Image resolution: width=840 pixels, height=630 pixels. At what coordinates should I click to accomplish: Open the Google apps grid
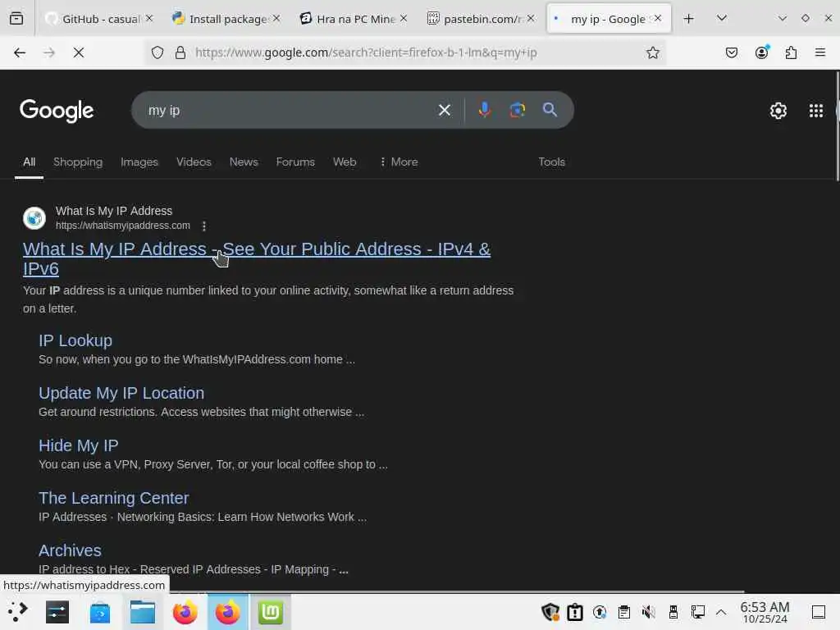click(x=816, y=111)
